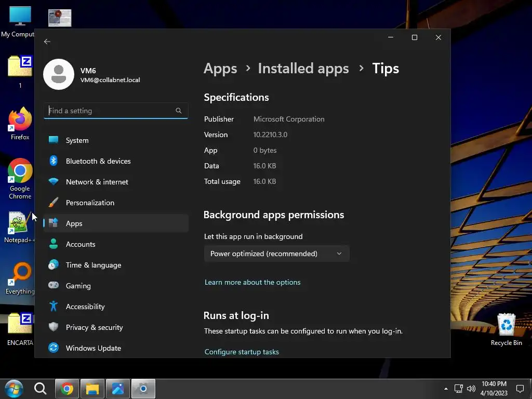This screenshot has width=532, height=399.
Task: Open System settings
Action: 116,140
